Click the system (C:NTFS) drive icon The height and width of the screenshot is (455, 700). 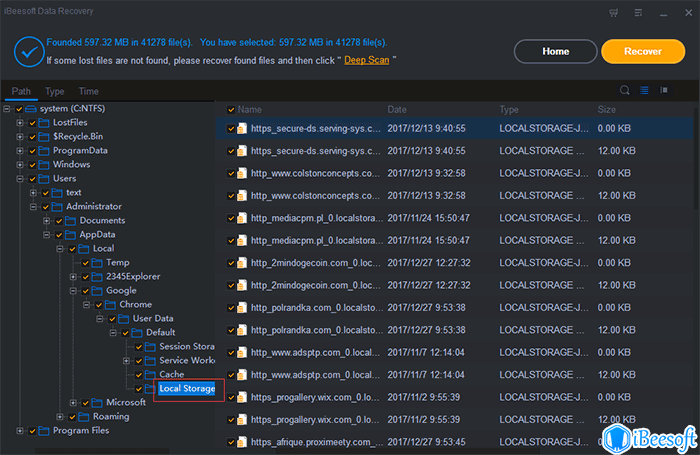[x=31, y=109]
